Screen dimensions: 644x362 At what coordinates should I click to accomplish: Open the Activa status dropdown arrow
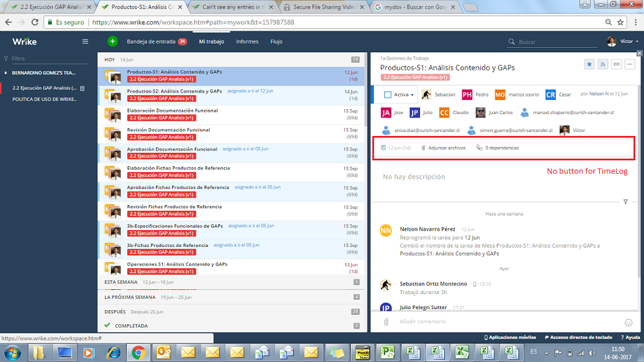click(x=412, y=95)
